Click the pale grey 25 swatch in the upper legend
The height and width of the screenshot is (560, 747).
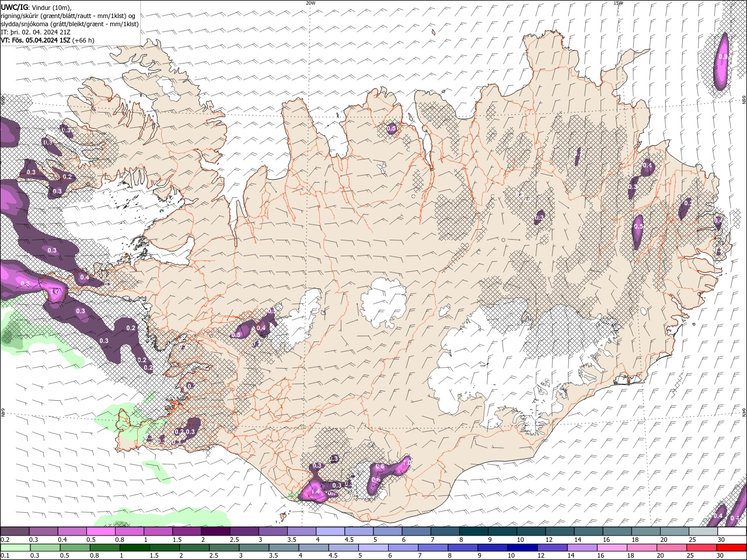[703, 531]
